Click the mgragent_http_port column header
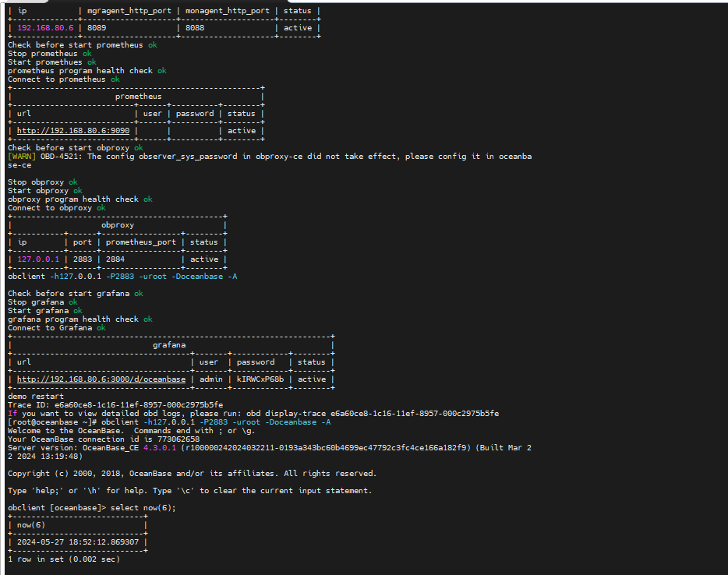Image resolution: width=728 pixels, height=575 pixels. coord(129,11)
